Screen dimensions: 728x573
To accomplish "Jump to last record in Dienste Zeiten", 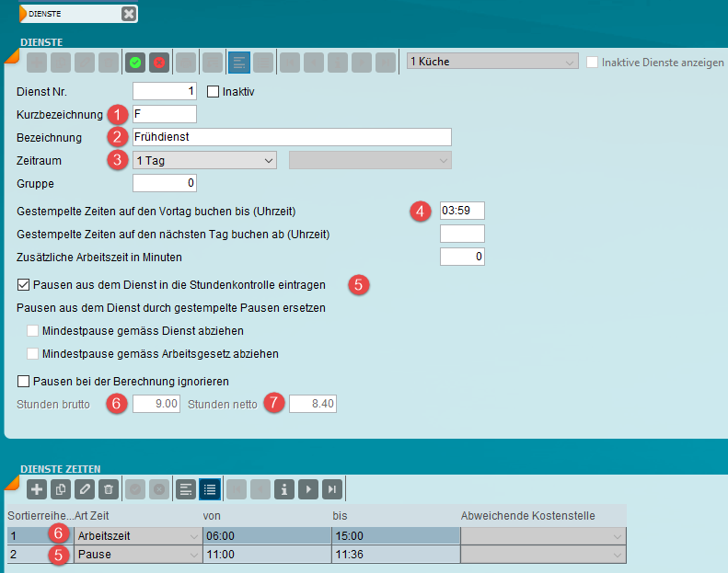I will click(x=333, y=489).
